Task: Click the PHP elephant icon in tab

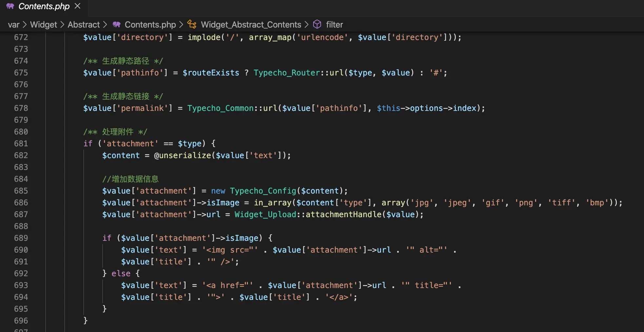Action: 10,6
